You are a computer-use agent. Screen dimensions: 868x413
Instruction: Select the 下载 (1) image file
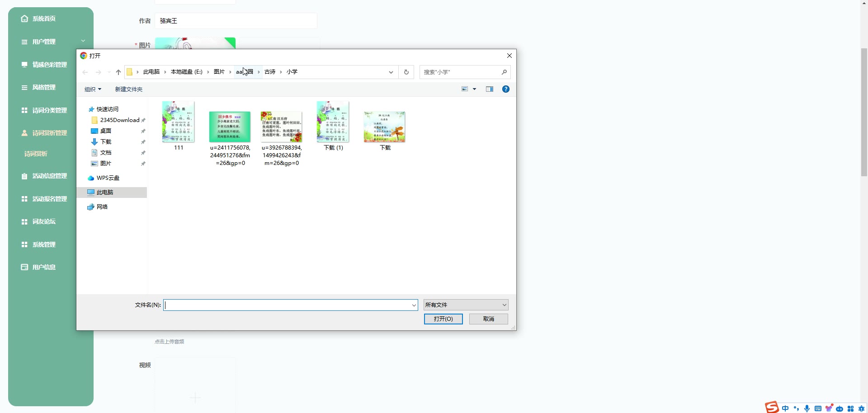[333, 126]
